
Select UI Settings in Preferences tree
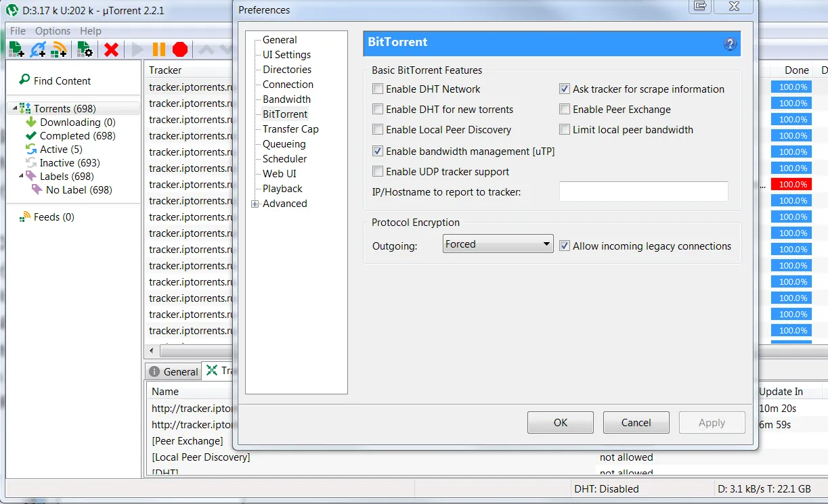click(287, 55)
